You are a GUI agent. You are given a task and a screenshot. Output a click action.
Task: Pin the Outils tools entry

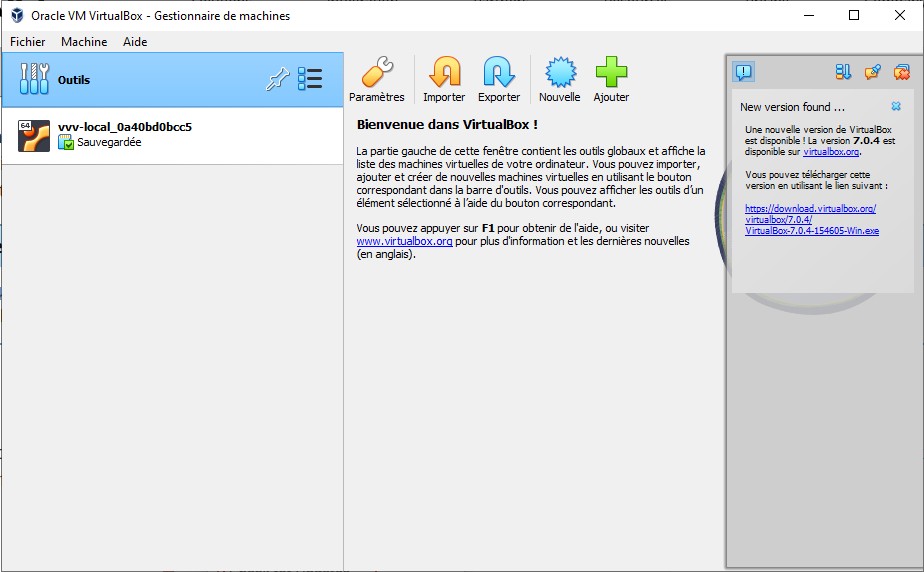278,79
